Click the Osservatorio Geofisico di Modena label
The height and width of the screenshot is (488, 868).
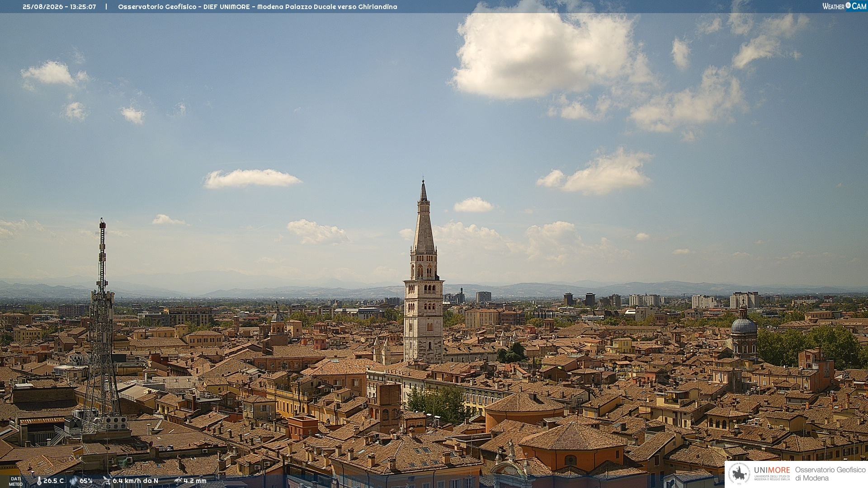(x=830, y=474)
